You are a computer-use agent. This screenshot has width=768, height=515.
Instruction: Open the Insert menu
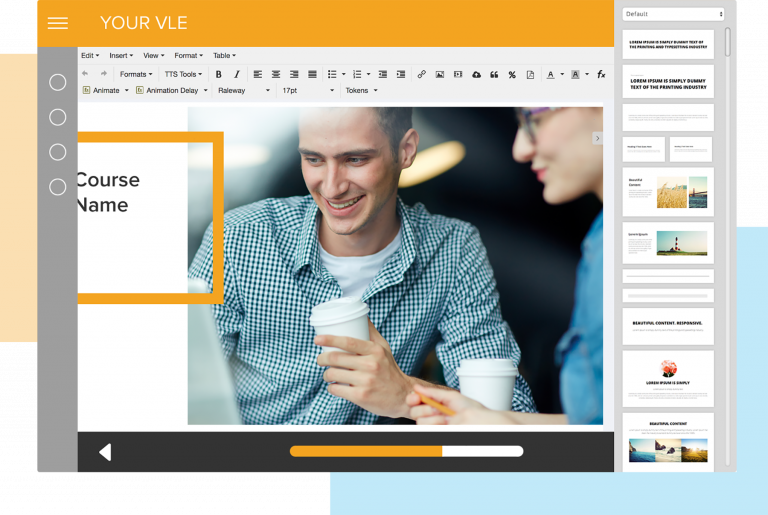tap(120, 56)
